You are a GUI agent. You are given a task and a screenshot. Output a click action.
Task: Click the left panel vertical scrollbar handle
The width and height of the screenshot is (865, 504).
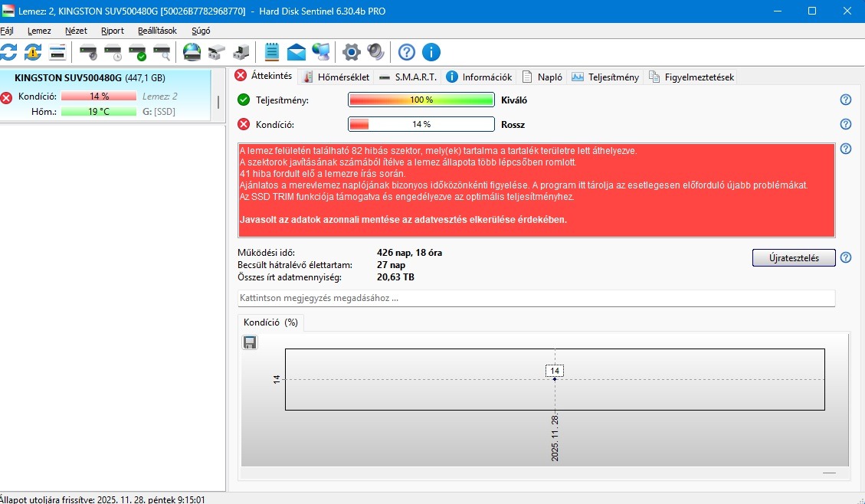[218, 102]
